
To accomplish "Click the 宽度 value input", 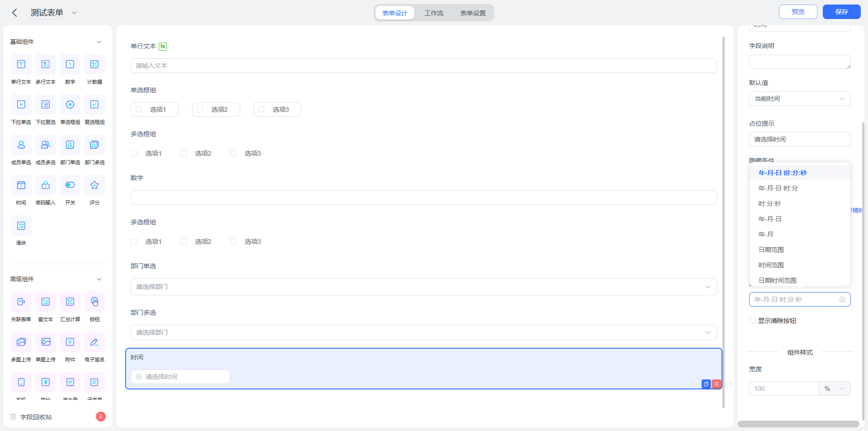I will [784, 388].
